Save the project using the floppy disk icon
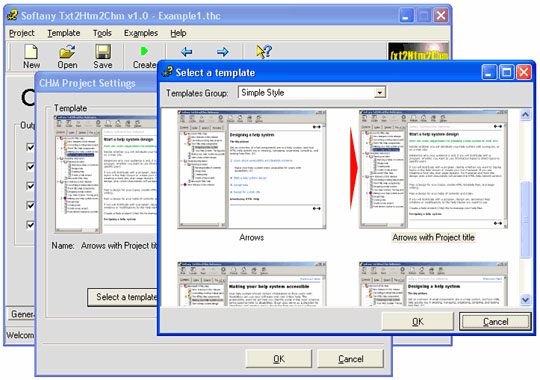Screen dimensions: 540x380 click(103, 52)
